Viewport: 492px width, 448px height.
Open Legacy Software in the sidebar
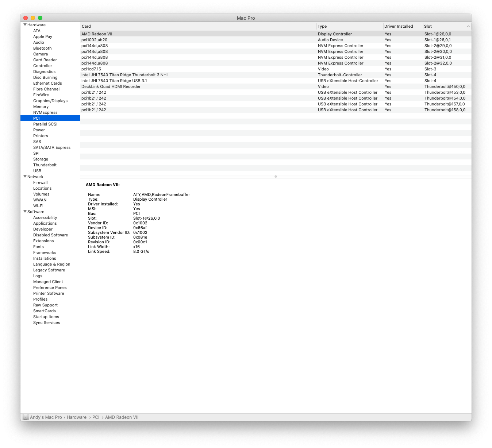pyautogui.click(x=49, y=270)
